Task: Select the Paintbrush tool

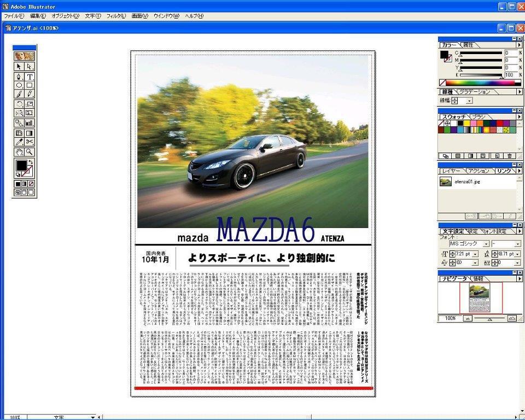Action: click(x=19, y=94)
